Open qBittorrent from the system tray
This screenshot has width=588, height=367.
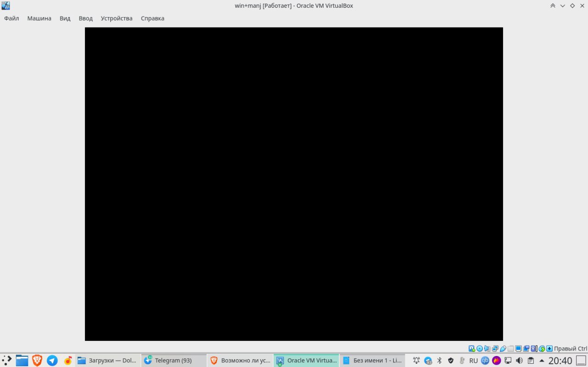[485, 361]
